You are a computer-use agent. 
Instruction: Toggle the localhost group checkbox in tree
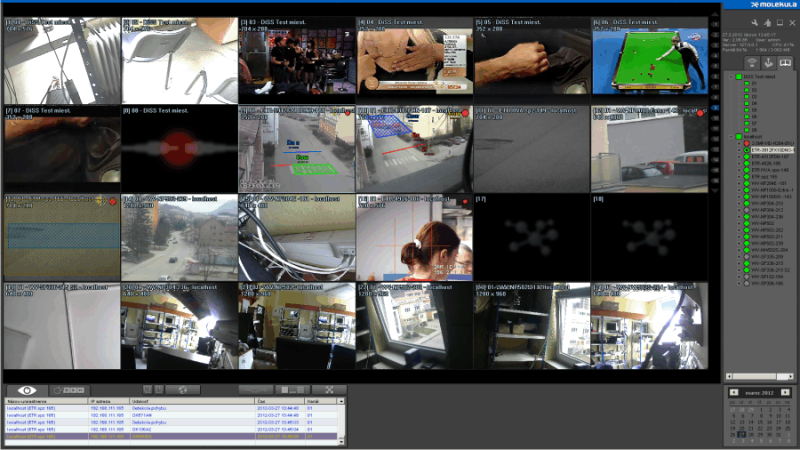738,136
